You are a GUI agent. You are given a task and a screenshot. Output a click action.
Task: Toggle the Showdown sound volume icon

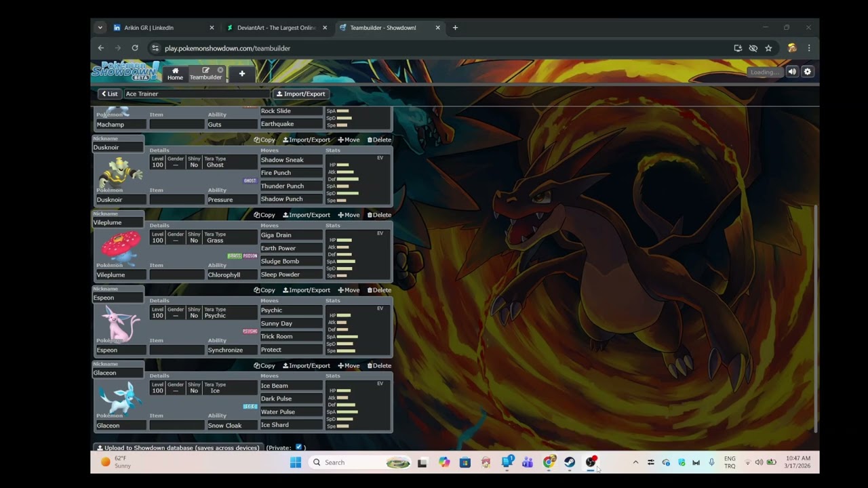point(792,72)
